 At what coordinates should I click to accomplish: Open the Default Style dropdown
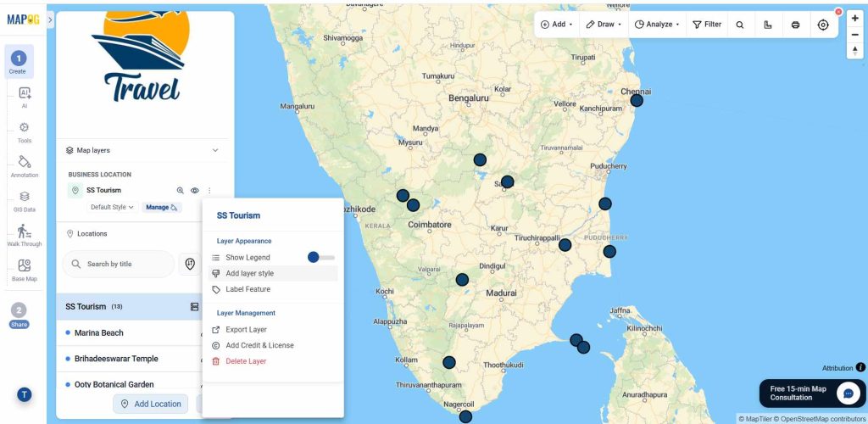point(113,207)
